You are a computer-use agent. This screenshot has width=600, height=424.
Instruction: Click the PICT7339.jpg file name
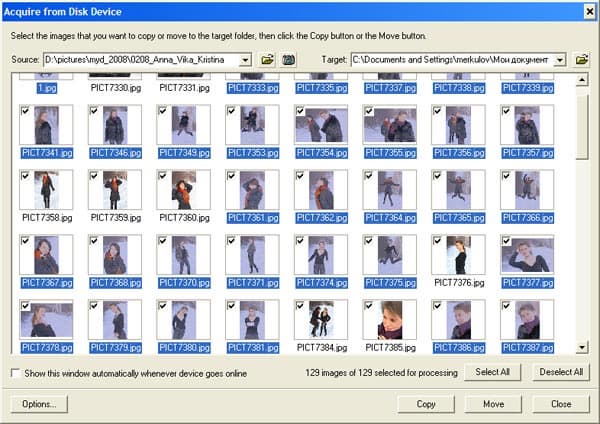(528, 88)
